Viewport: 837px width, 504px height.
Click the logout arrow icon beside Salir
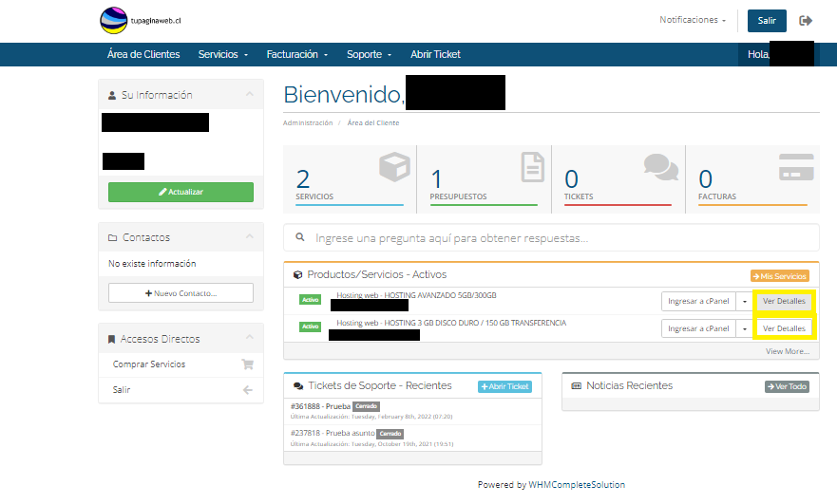[x=806, y=21]
